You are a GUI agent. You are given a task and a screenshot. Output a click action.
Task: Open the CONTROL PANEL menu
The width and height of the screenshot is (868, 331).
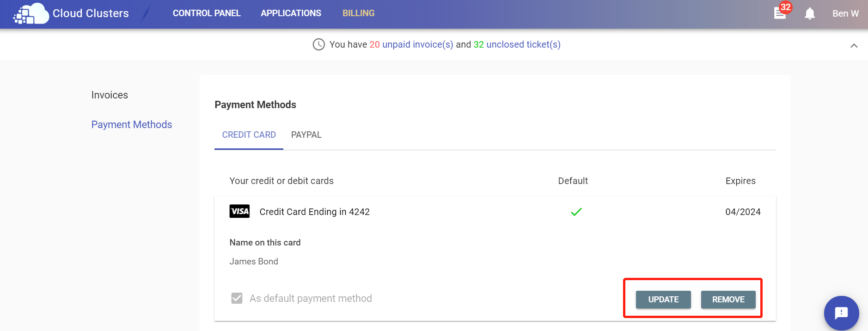207,13
